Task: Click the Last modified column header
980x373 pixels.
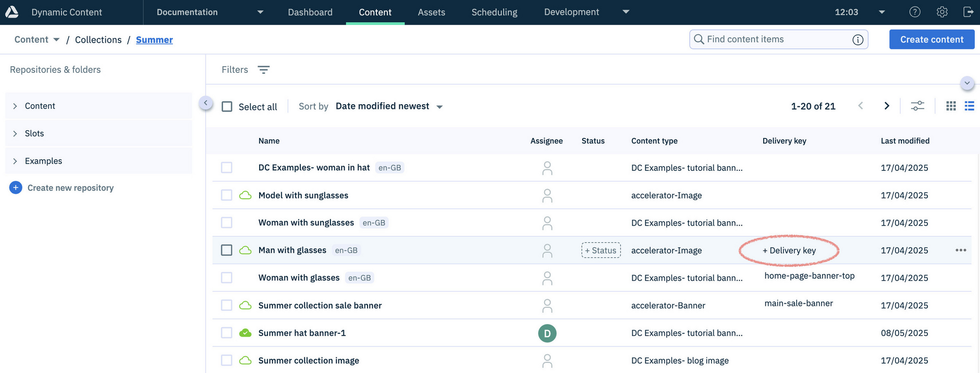Action: click(x=905, y=141)
